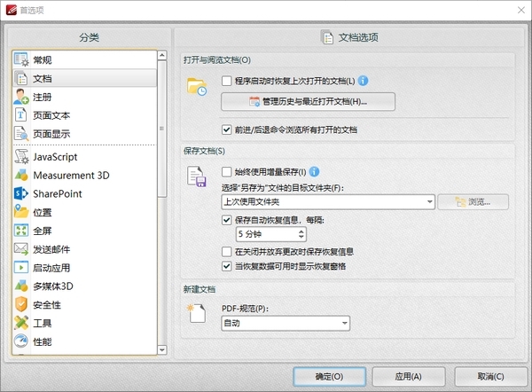Screen dimensions: 532x392
Task: Click the 多媒体3D shapes icon
Action: pyautogui.click(x=21, y=286)
